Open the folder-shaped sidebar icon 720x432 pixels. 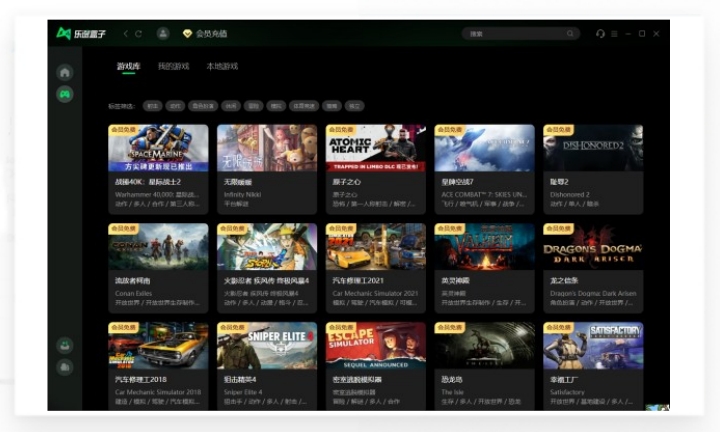[x=65, y=367]
